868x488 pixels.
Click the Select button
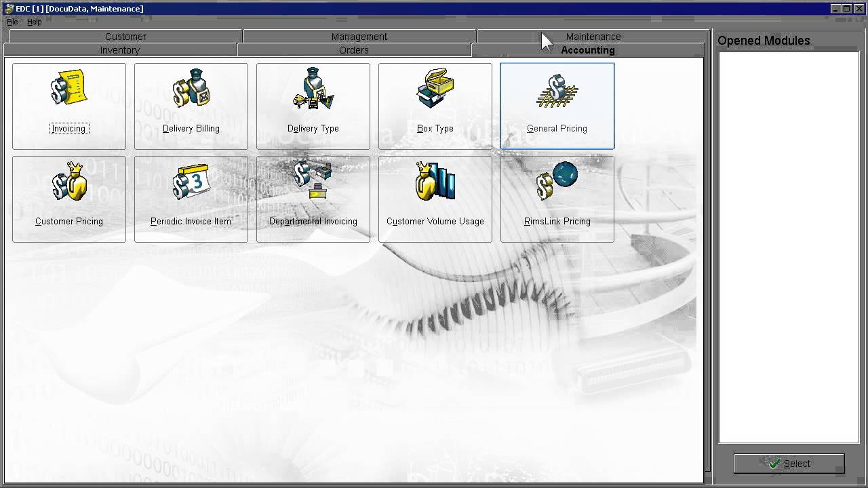tap(789, 464)
